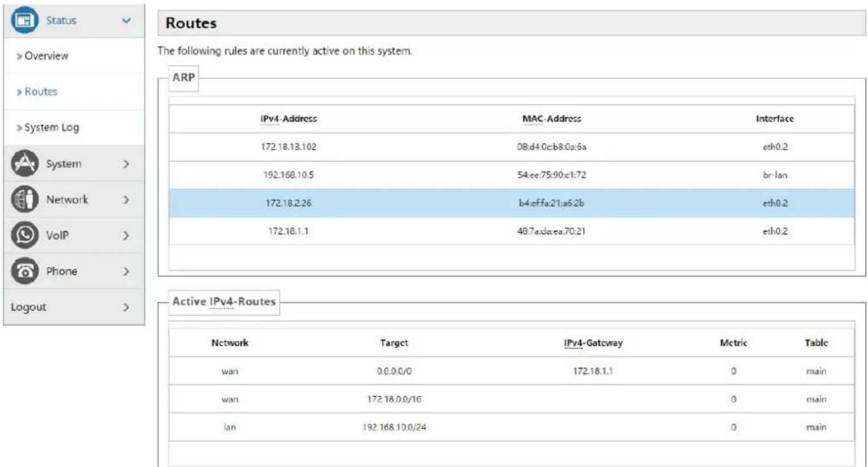The width and height of the screenshot is (868, 467).
Task: Click MAC address 48:7a:da:ea:70:21
Action: click(551, 231)
